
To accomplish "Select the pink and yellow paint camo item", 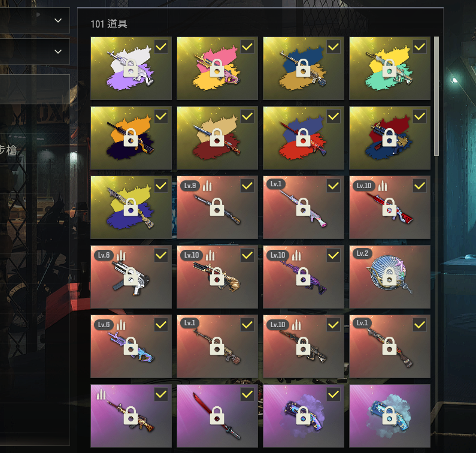I will (x=217, y=68).
